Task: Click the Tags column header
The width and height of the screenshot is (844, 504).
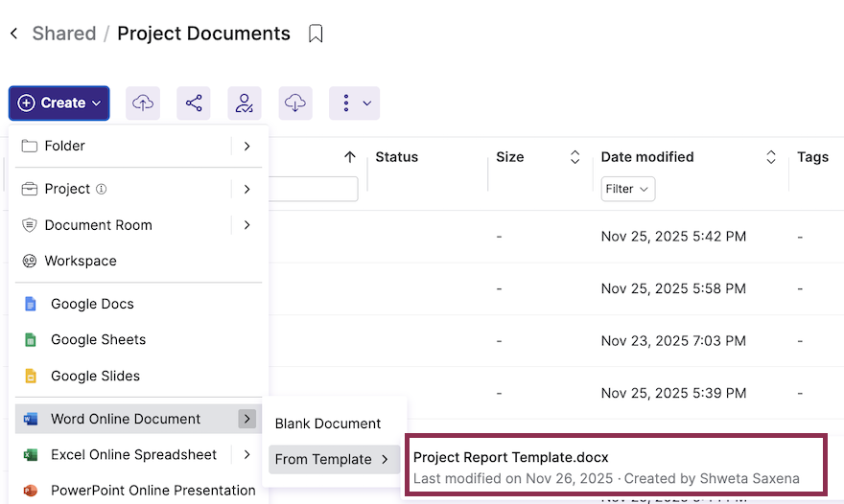Action: coord(812,157)
